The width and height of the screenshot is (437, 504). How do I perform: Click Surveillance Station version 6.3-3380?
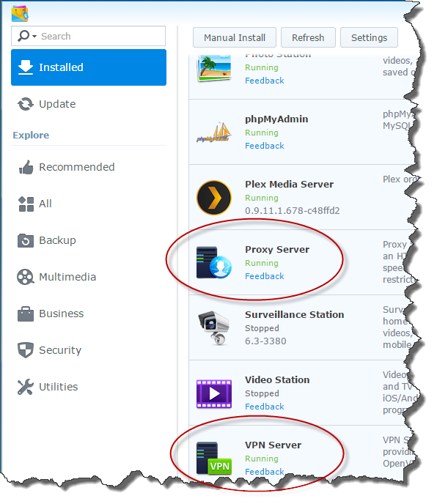tap(265, 341)
